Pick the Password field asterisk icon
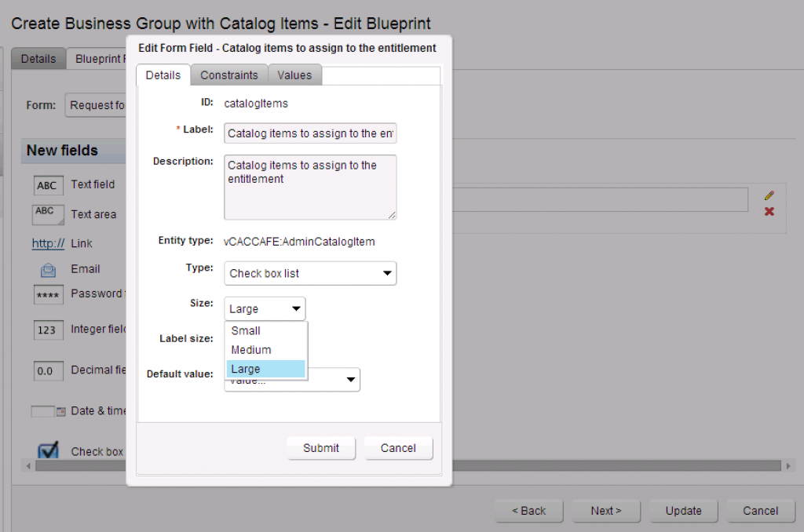The width and height of the screenshot is (804, 532). [48, 295]
